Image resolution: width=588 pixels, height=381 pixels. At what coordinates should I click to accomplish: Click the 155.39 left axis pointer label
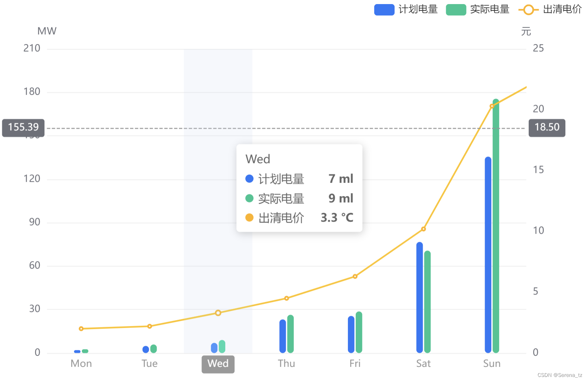23,128
